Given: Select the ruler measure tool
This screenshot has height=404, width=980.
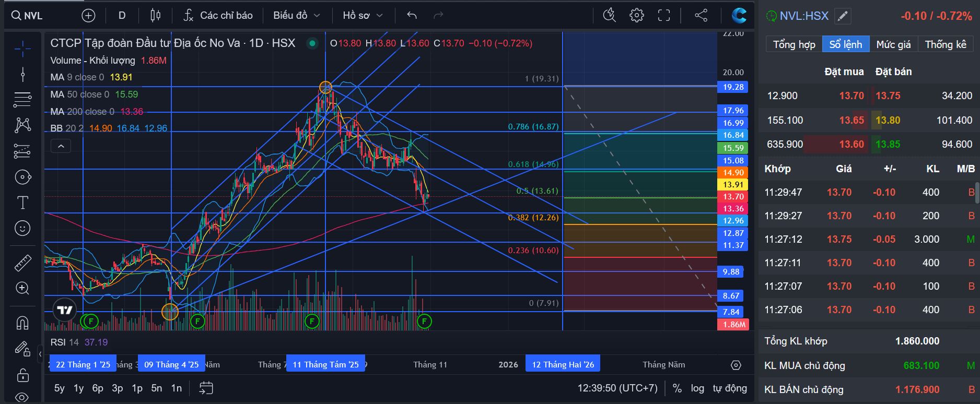Looking at the screenshot, I should click(22, 263).
